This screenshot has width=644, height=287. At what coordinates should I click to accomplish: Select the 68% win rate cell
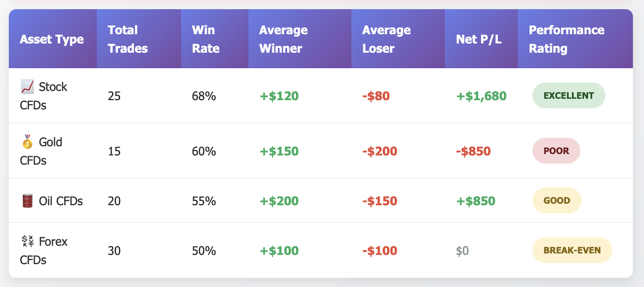[204, 96]
